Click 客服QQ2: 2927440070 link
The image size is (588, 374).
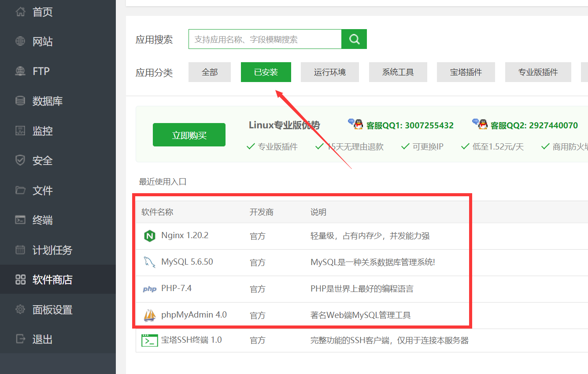(x=534, y=126)
